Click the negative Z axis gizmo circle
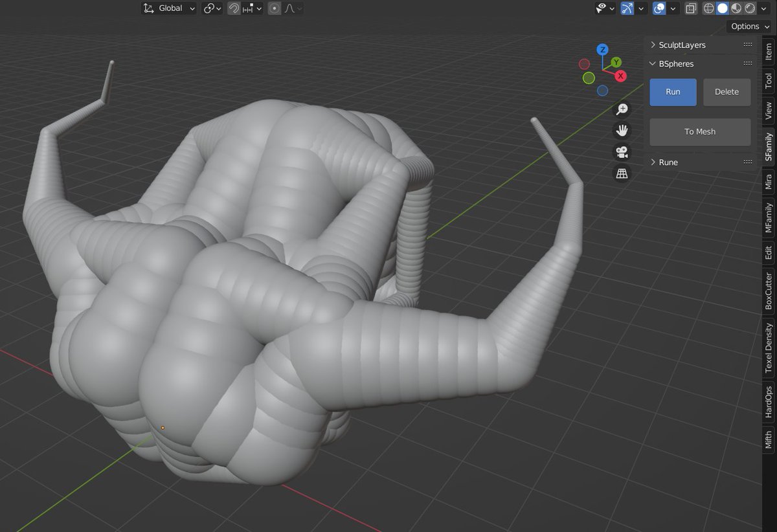This screenshot has width=777, height=532. click(x=602, y=91)
